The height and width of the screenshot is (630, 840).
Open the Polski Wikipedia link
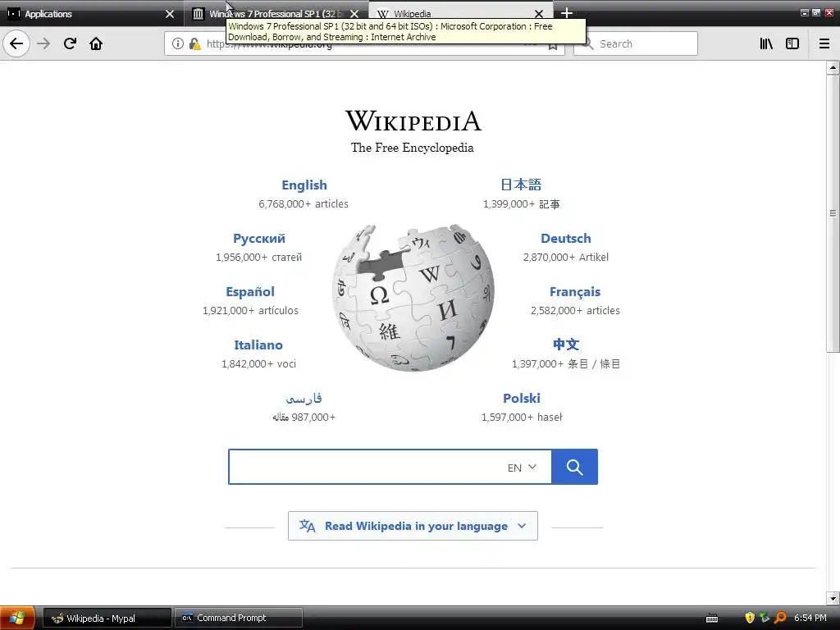521,399
